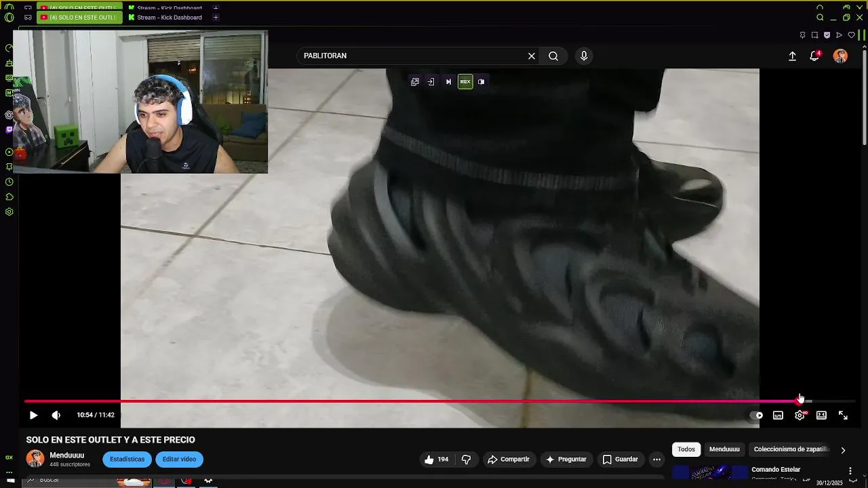Viewport: 868px width, 488px height.
Task: Click the video progress bar scrubber
Action: 798,401
